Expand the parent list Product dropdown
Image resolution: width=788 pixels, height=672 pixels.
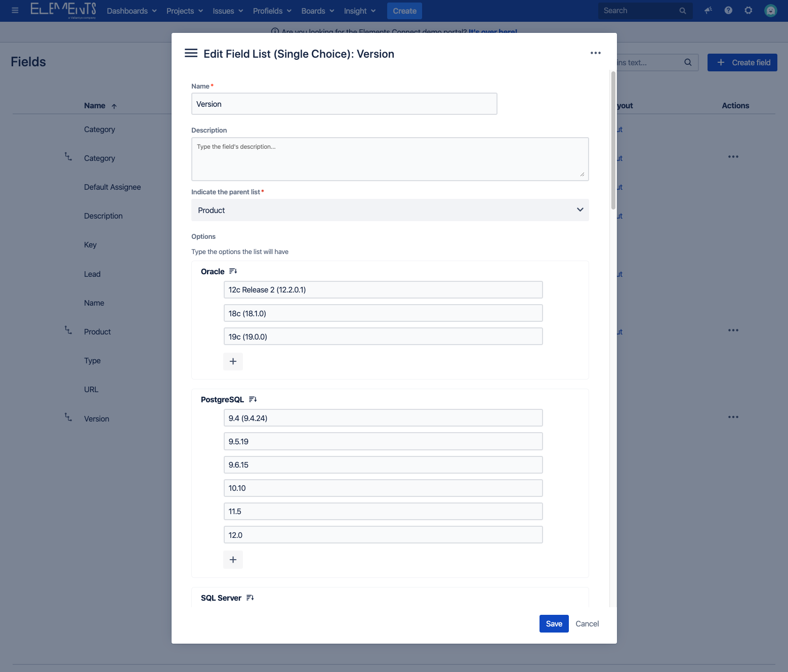tap(390, 210)
